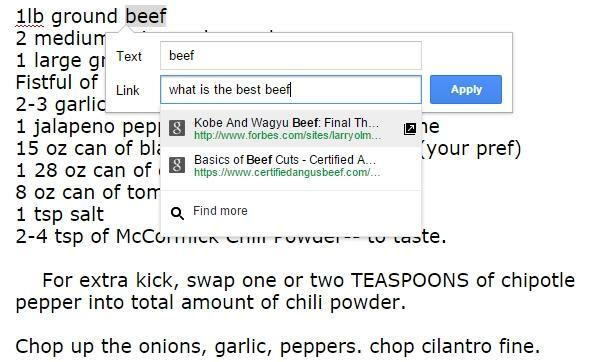Select the Basics of Beef Cuts suggestion
Viewport: 600px width, 362px height.
(x=291, y=165)
